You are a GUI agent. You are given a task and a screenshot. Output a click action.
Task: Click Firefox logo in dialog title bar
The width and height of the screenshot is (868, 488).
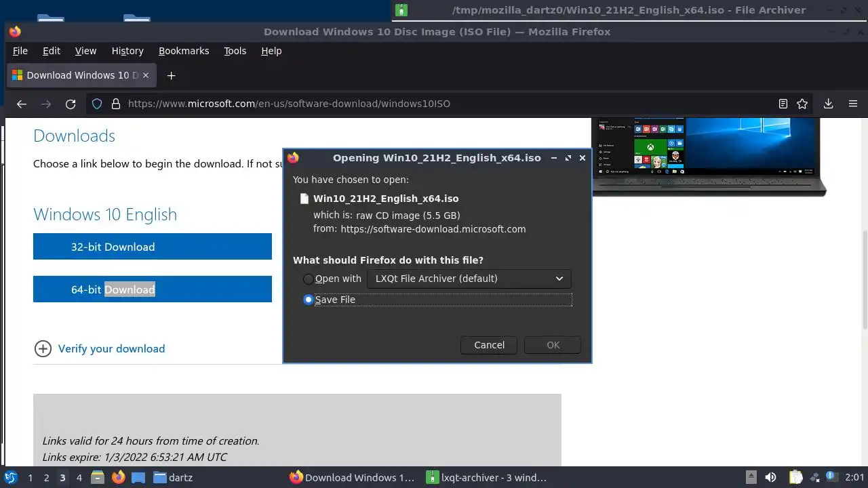[293, 157]
